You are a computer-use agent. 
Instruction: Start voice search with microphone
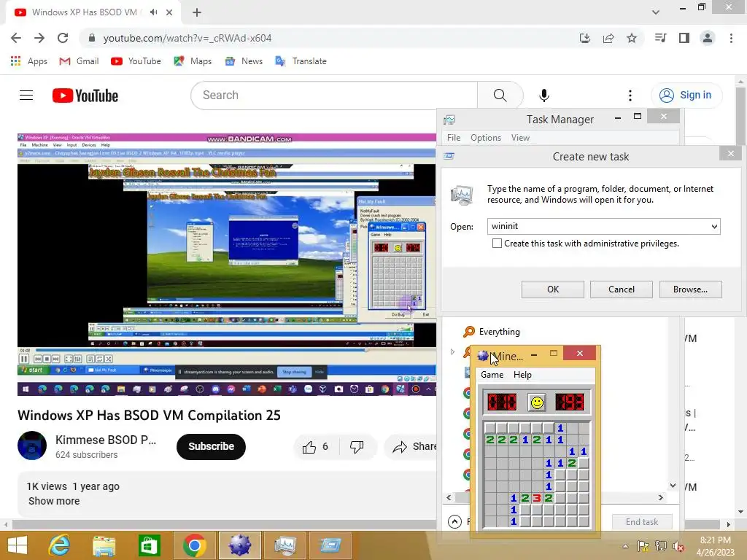544,96
